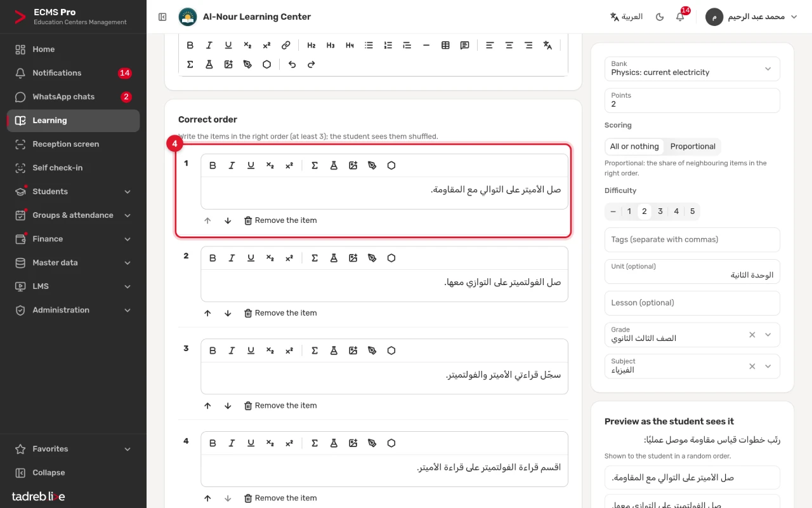
Task: Choose the dash difficulty option
Action: [x=613, y=211]
